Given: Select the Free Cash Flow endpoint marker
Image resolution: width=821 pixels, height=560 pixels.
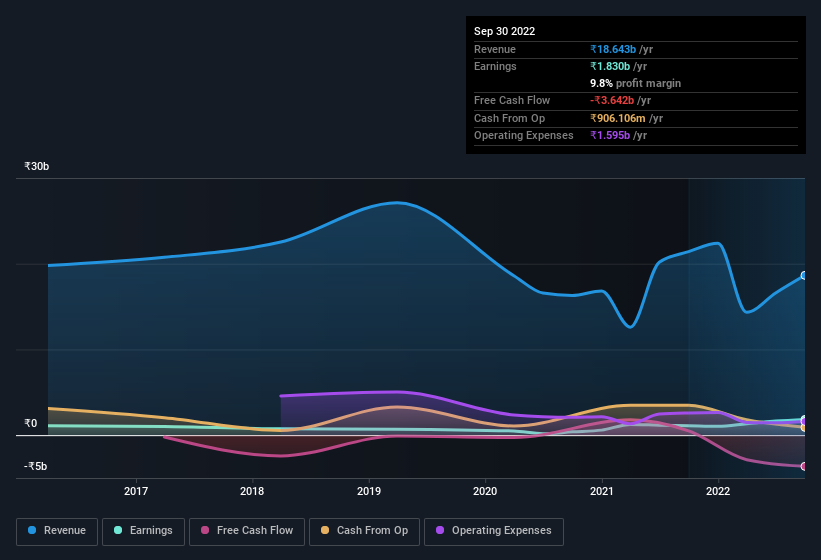Looking at the screenshot, I should (x=804, y=466).
